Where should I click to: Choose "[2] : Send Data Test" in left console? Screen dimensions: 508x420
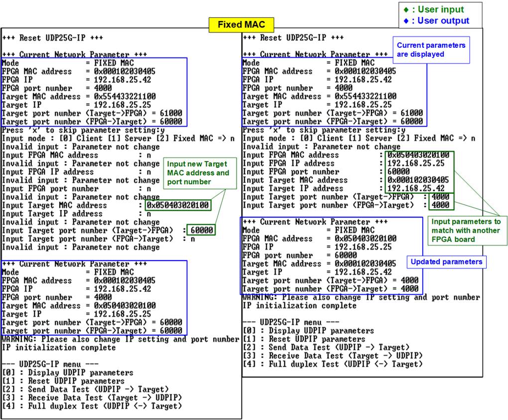pos(86,390)
